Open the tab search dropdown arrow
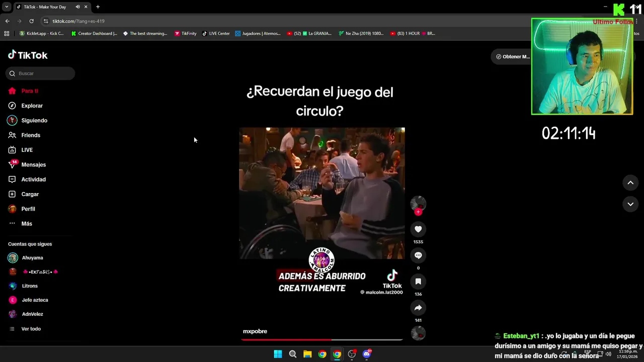 [7, 7]
